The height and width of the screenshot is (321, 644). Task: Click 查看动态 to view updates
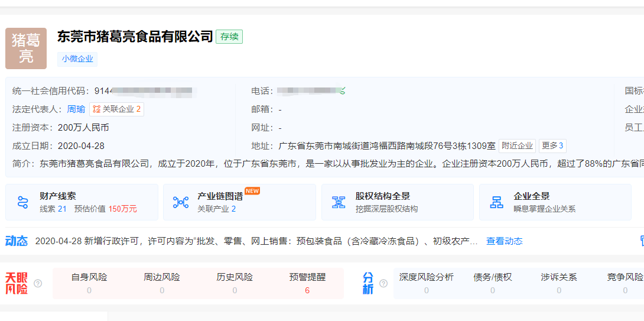coord(504,241)
